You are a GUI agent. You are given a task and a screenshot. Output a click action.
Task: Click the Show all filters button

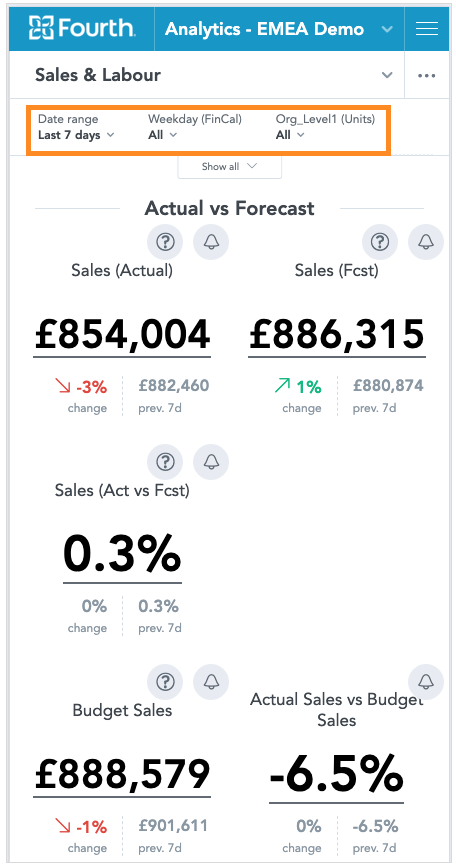click(x=229, y=167)
